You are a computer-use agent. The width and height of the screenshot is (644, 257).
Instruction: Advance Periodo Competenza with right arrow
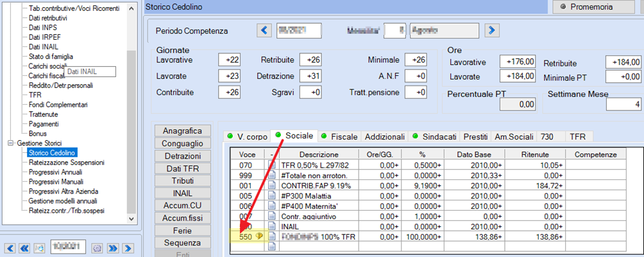[492, 30]
